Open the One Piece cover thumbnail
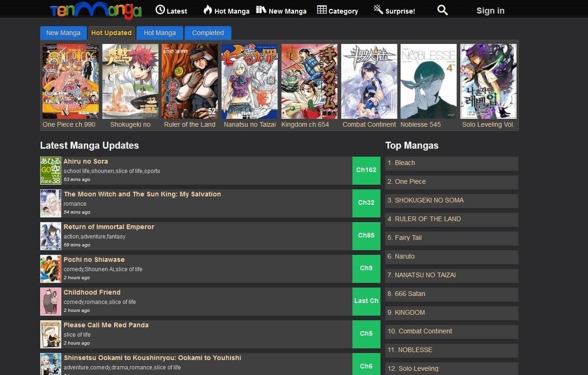 point(71,81)
